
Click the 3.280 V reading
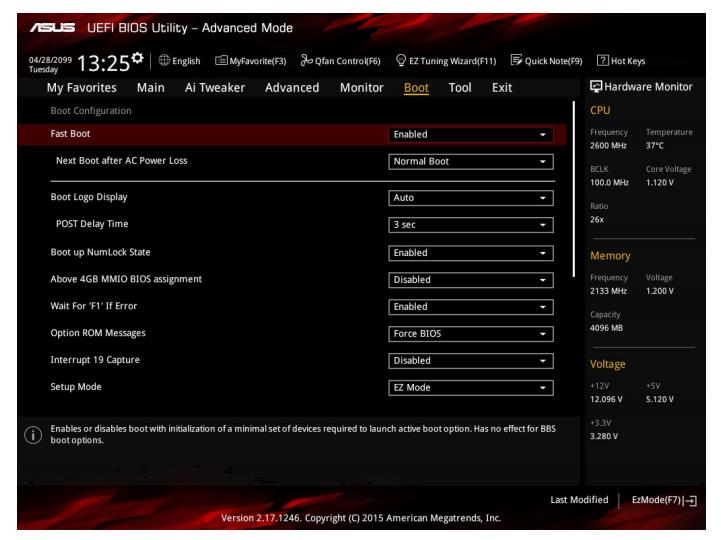click(x=604, y=436)
